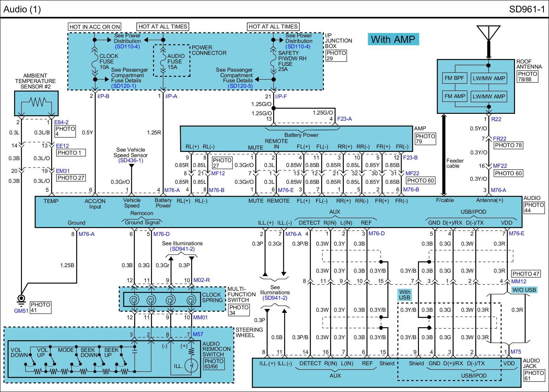Click the ACC/ON Input pin label
The width and height of the screenshot is (549, 392).
(95, 204)
